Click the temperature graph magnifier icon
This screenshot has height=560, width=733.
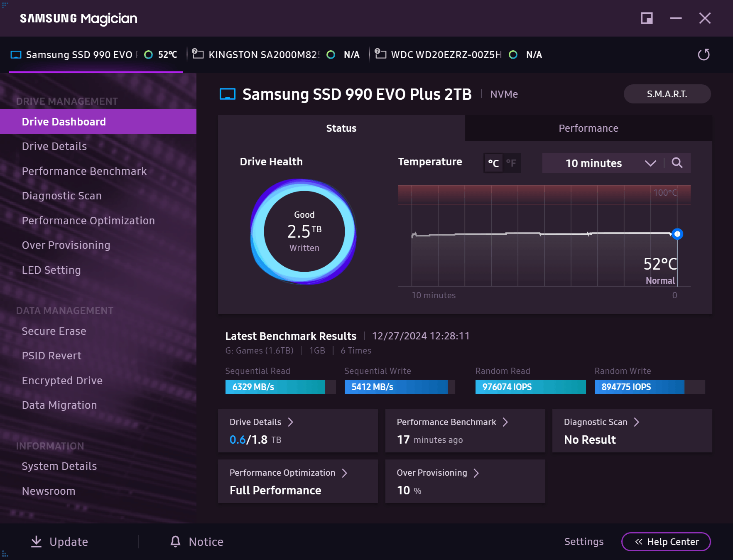pos(677,163)
